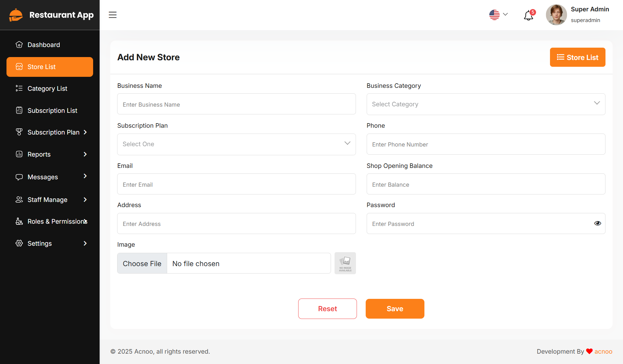Open the Business Category dropdown
Viewport: 623px width, 364px height.
click(486, 104)
